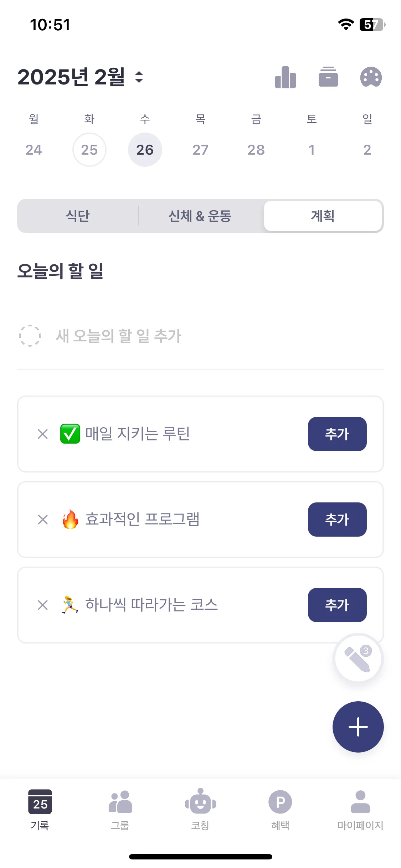Dismiss the 하나씩 따라가는 코스 card
The height and width of the screenshot is (868, 401).
(x=43, y=605)
